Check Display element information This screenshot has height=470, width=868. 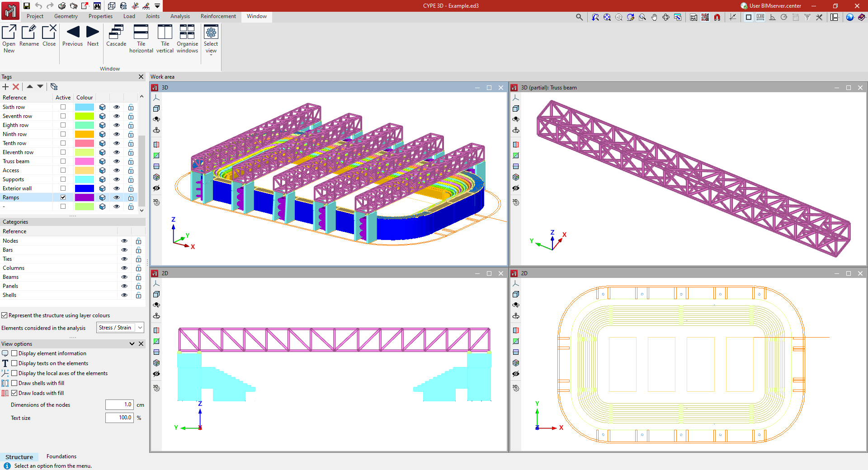click(x=14, y=353)
